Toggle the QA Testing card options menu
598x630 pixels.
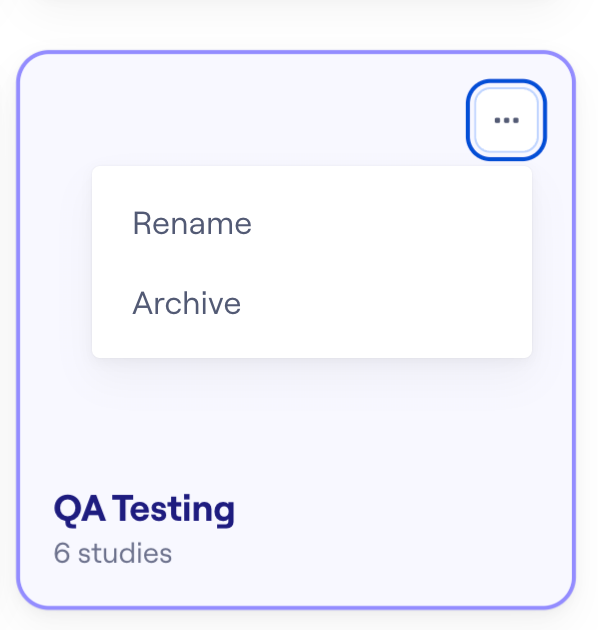point(506,120)
